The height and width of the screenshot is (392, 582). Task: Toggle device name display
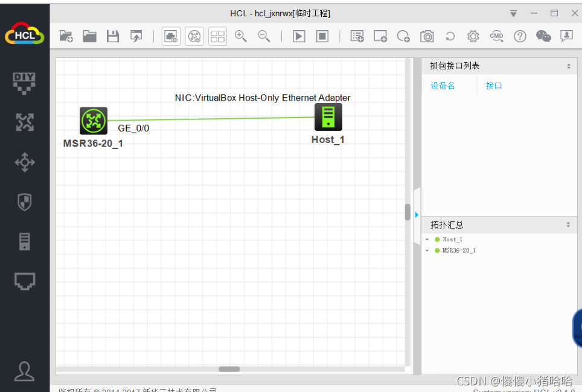pyautogui.click(x=194, y=36)
